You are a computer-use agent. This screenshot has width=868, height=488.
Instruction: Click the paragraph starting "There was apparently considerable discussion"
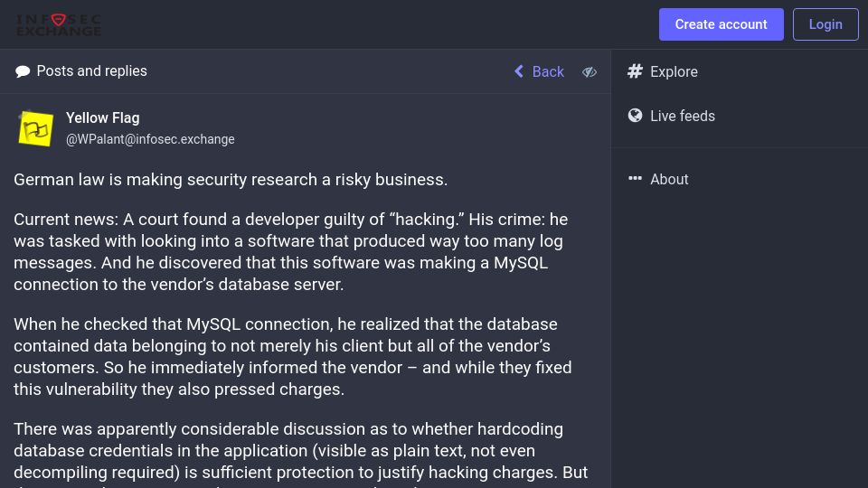[300, 454]
